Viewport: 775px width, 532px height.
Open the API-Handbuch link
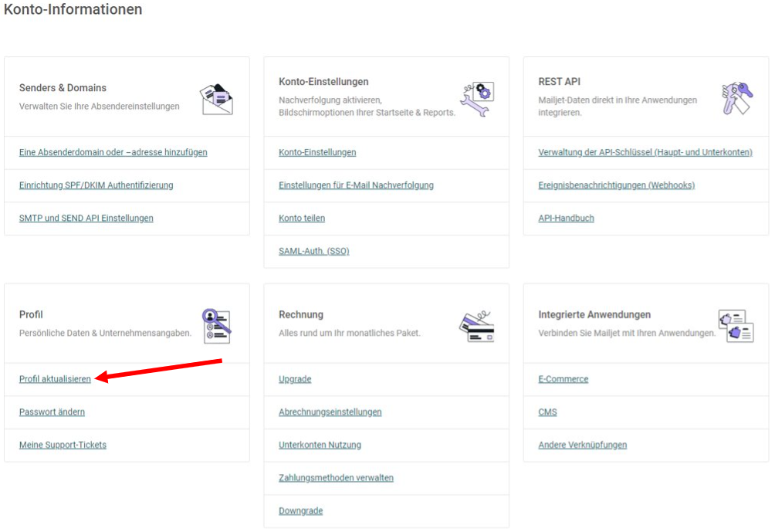566,218
